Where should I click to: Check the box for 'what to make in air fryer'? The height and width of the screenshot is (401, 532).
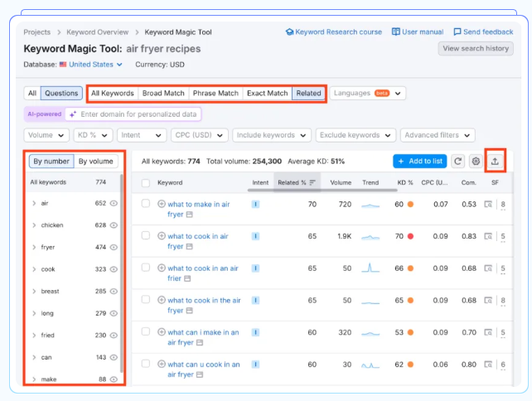point(146,203)
